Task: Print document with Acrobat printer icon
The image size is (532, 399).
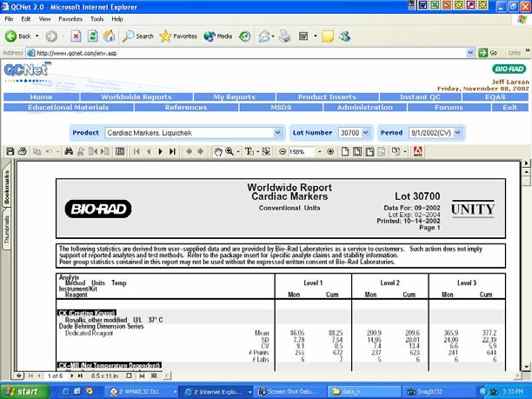Action: pyautogui.click(x=23, y=151)
